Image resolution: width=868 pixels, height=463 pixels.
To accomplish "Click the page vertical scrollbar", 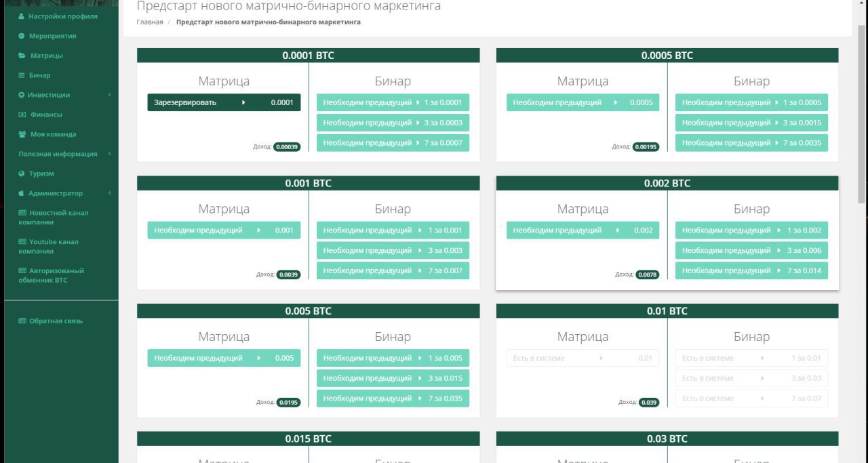I will pos(862,115).
